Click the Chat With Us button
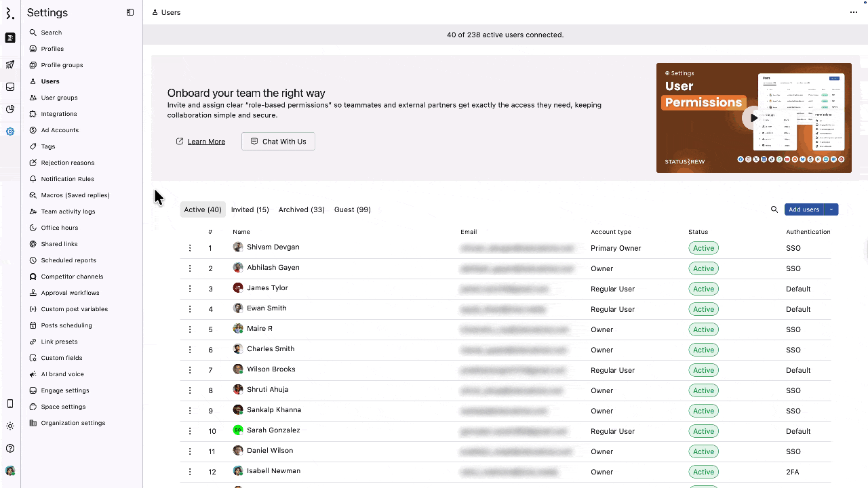 tap(278, 142)
